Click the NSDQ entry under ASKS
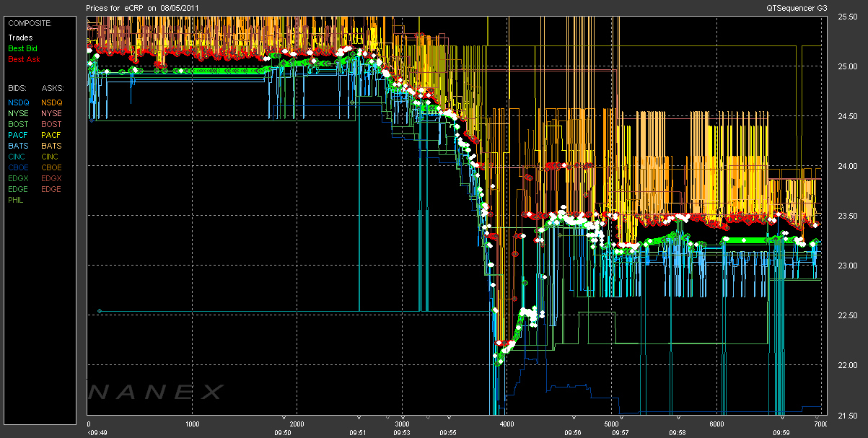Screen dimensions: 868x438 [51, 102]
